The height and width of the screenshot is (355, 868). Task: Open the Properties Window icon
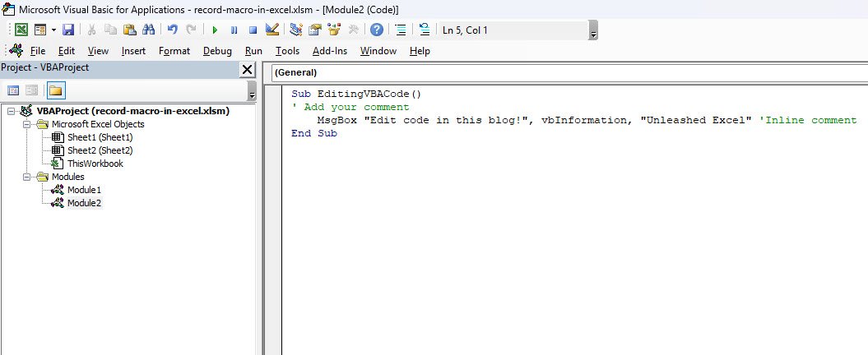[315, 30]
